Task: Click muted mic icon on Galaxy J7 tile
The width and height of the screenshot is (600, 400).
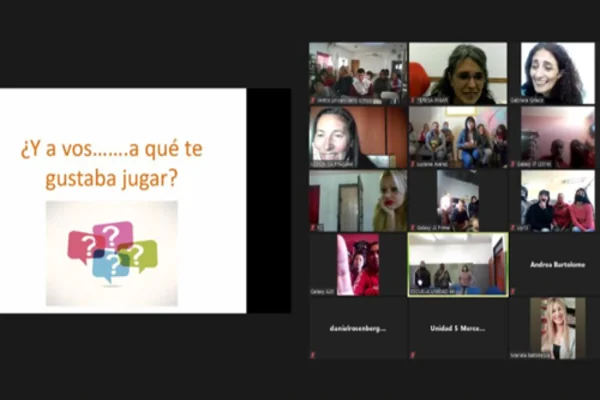Action: [x=513, y=164]
